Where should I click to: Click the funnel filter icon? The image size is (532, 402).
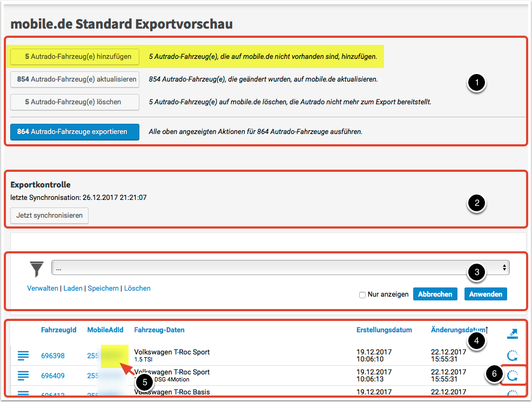[37, 269]
